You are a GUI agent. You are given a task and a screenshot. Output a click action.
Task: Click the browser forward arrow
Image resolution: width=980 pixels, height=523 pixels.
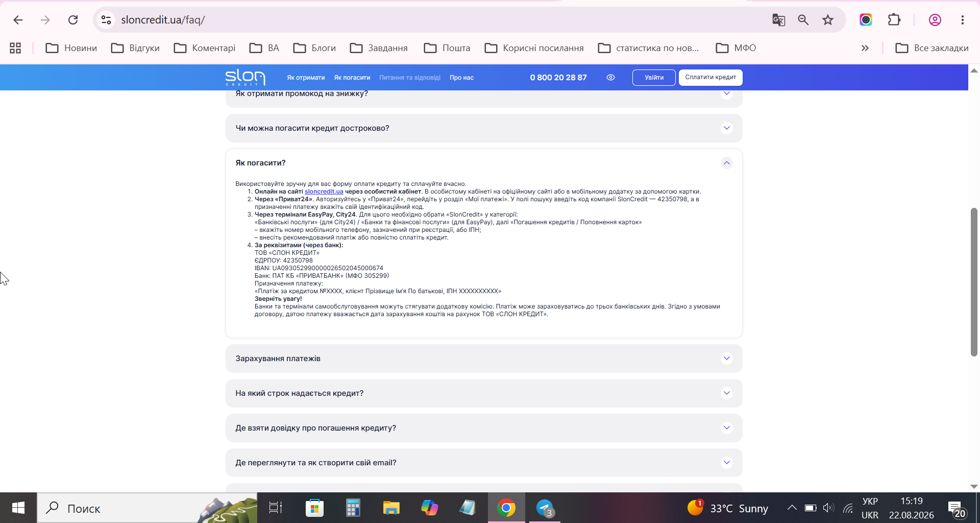tap(45, 20)
